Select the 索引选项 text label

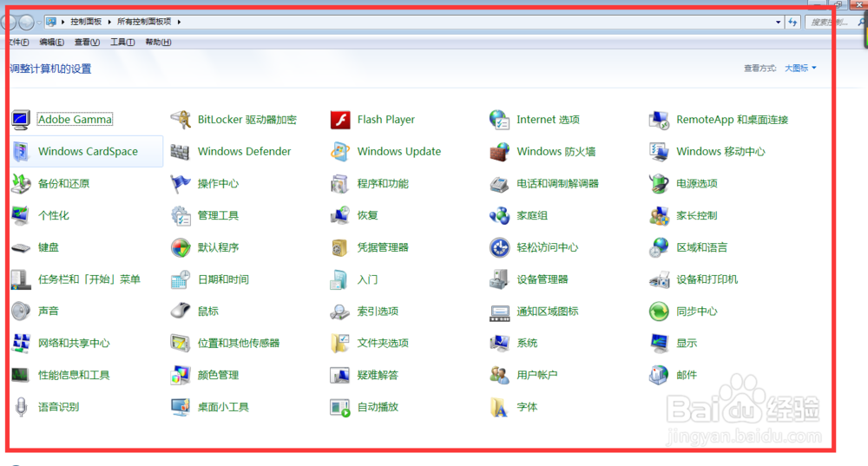(378, 311)
